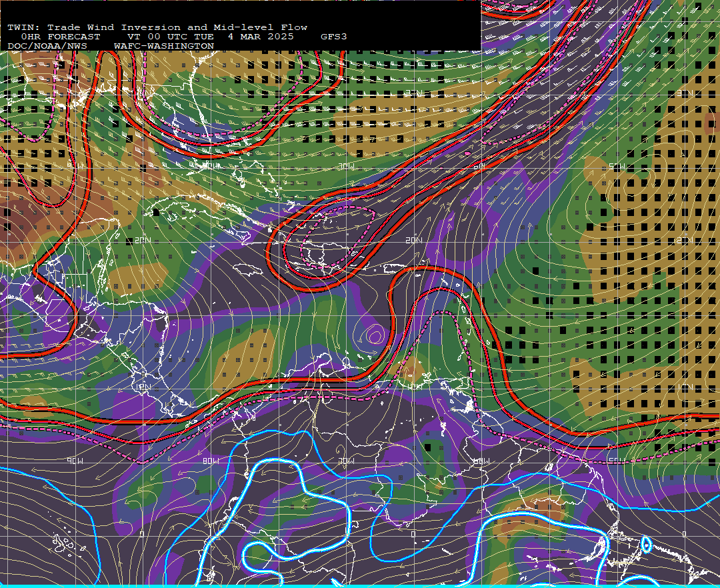Click the center '0' equator label
720x588 pixels.
(413, 534)
